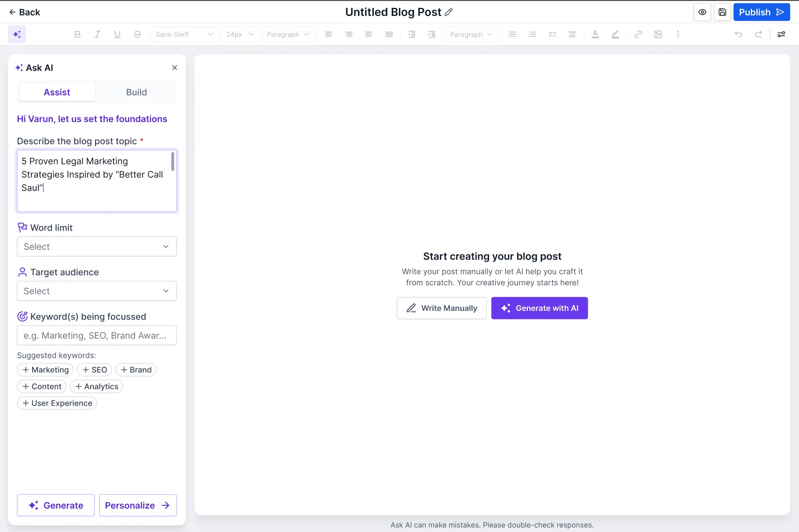799x532 pixels.
Task: Insert an image into the post
Action: click(x=658, y=34)
